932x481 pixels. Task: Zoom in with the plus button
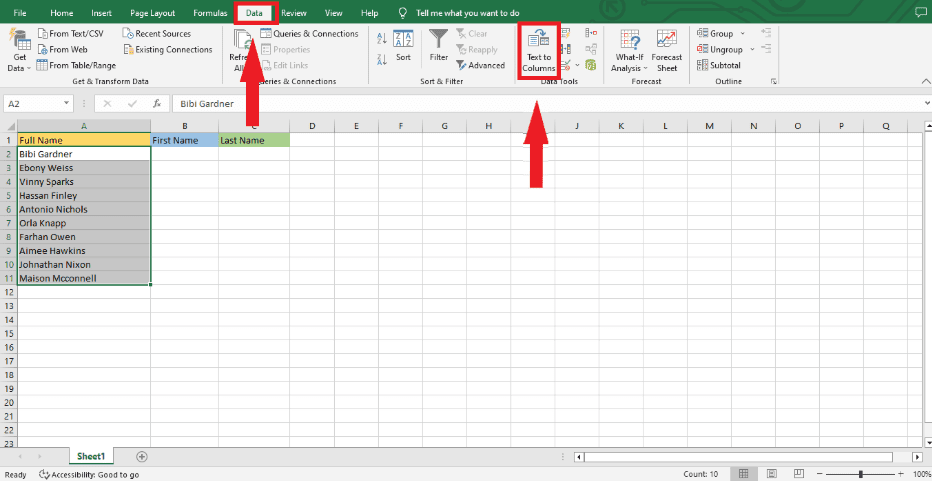click(x=901, y=474)
